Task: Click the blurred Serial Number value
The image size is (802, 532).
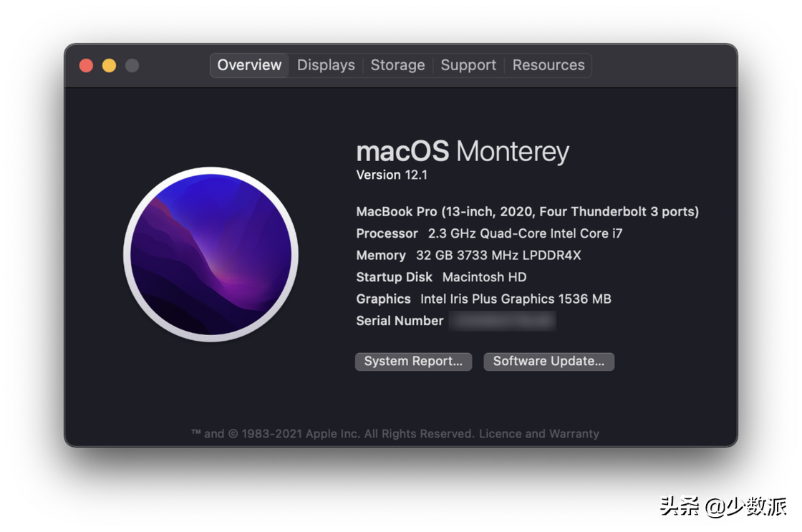Action: [x=502, y=321]
